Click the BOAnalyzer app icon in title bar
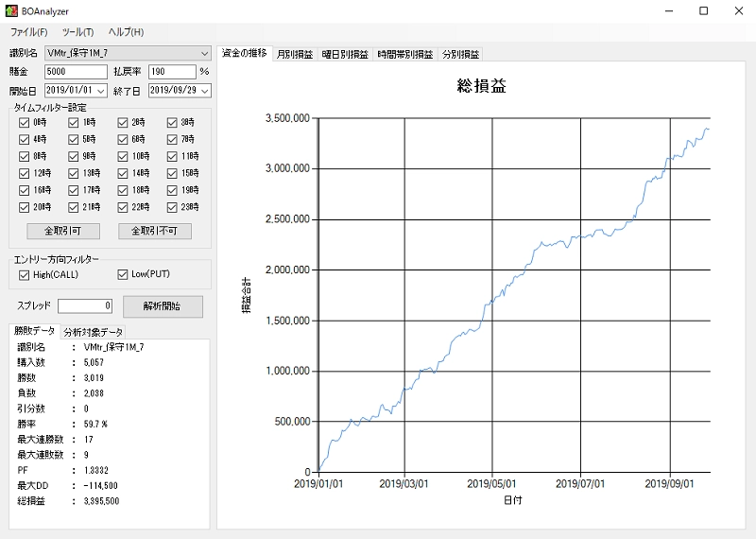Screen dimensions: 756x539 [x=11, y=10]
